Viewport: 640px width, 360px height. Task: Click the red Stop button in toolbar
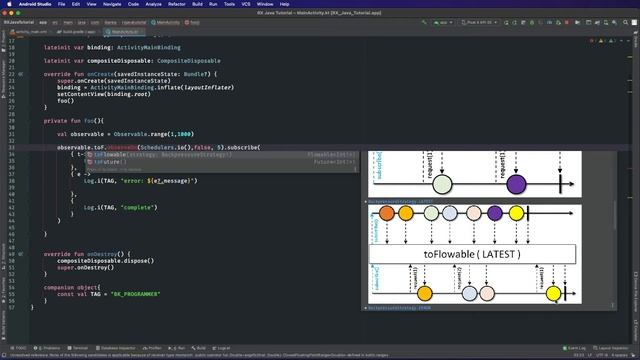pyautogui.click(x=567, y=22)
